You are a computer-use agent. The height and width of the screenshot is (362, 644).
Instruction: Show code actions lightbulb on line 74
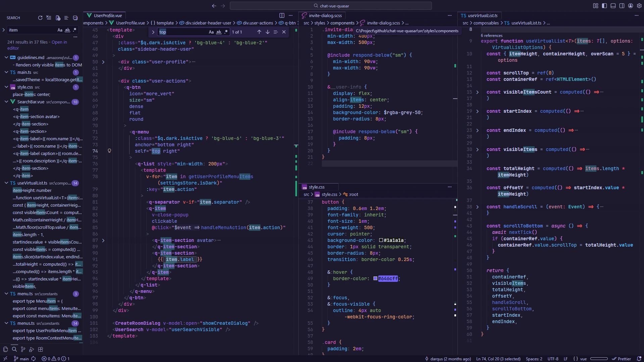pyautogui.click(x=109, y=151)
